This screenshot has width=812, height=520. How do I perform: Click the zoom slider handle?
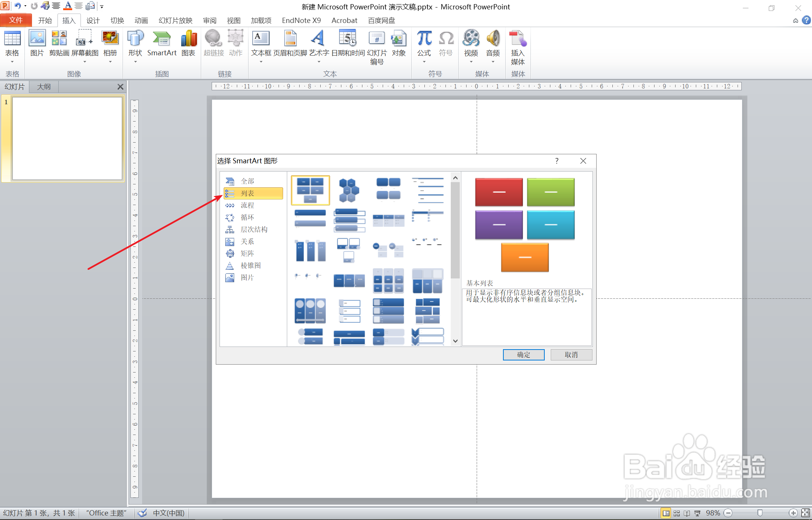coord(760,513)
